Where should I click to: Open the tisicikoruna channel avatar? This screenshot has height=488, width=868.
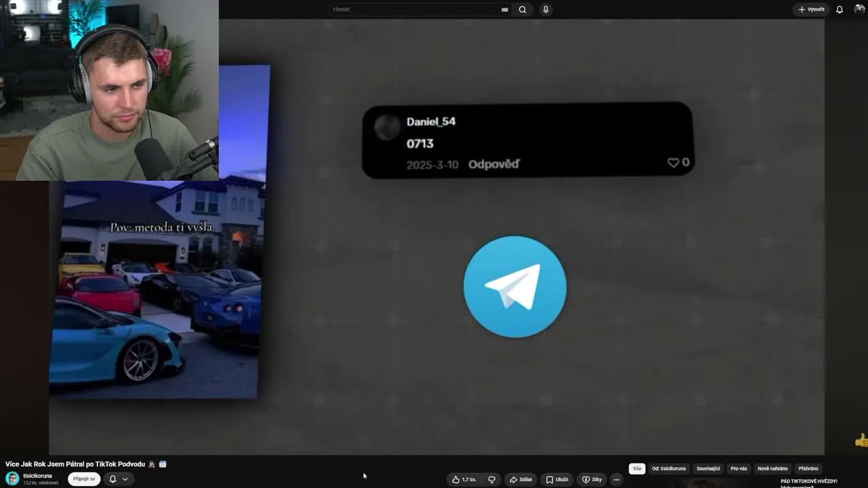pyautogui.click(x=12, y=479)
